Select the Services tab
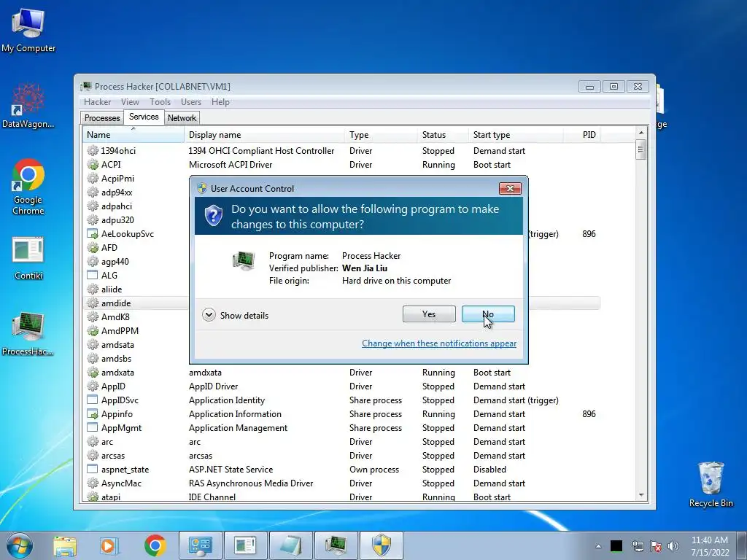The image size is (747, 560). coord(144,117)
